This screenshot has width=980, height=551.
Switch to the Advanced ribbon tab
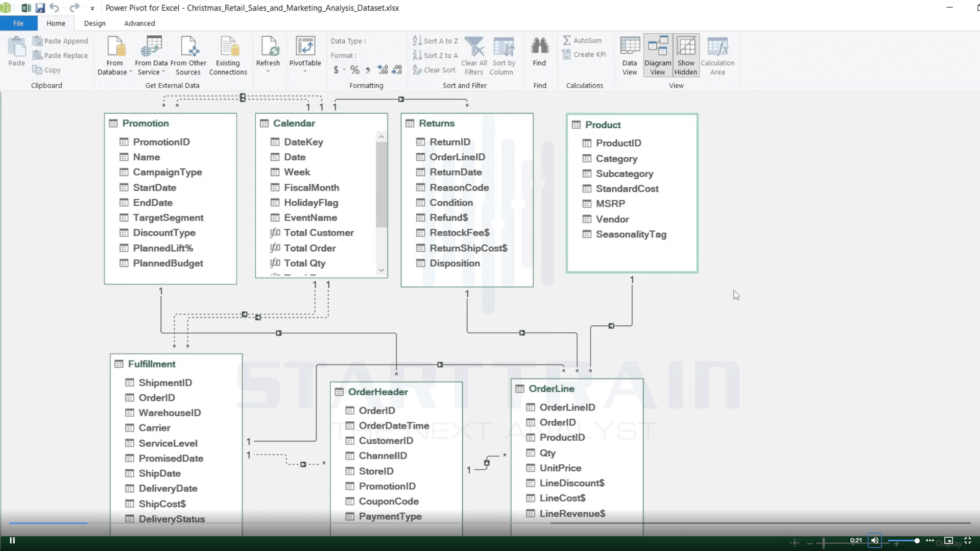click(x=139, y=23)
